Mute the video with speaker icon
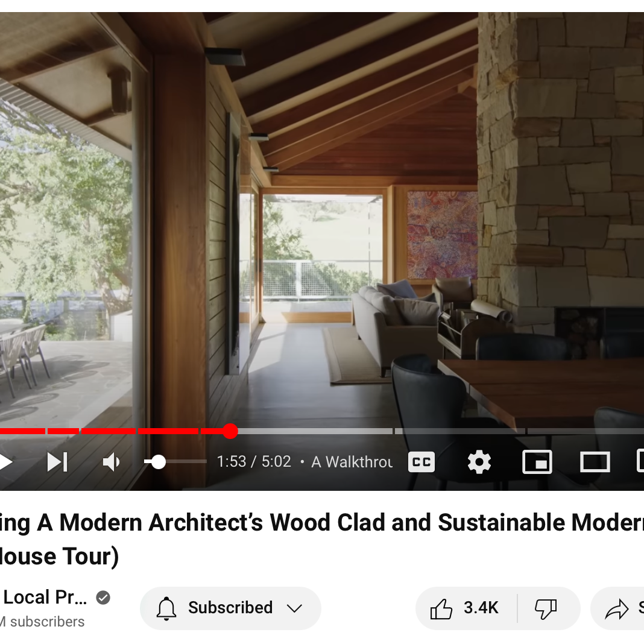 click(111, 462)
